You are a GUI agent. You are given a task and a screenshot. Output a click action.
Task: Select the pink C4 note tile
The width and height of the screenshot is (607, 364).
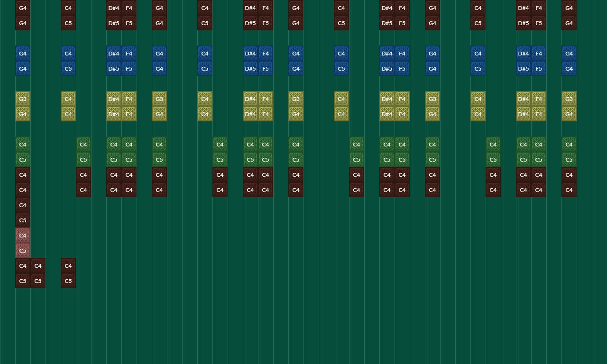[23, 236]
